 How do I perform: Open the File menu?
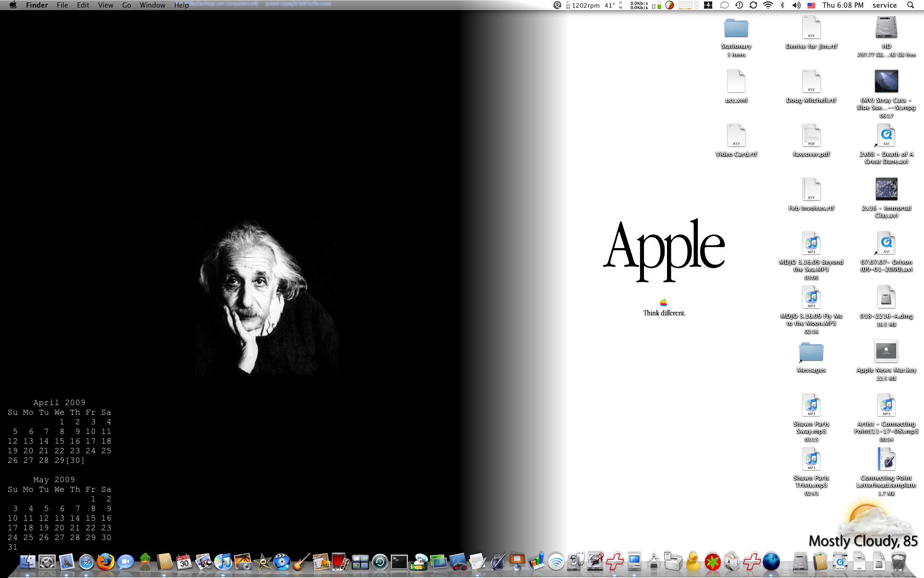(62, 5)
